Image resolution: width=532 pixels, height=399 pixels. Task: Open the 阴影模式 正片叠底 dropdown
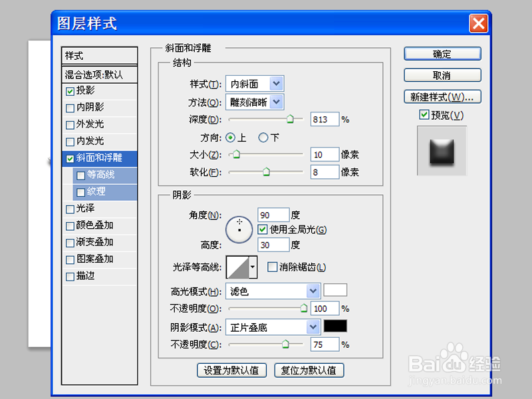(273, 327)
